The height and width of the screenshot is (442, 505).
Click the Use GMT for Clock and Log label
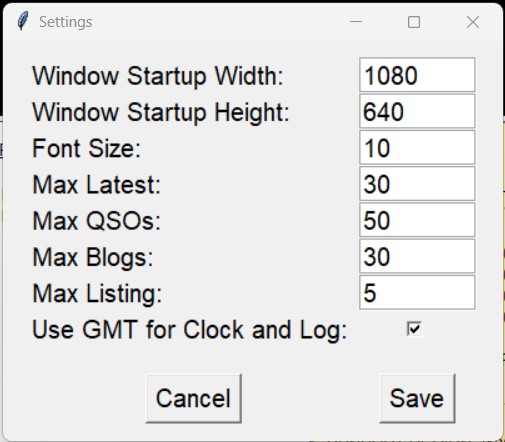click(190, 330)
